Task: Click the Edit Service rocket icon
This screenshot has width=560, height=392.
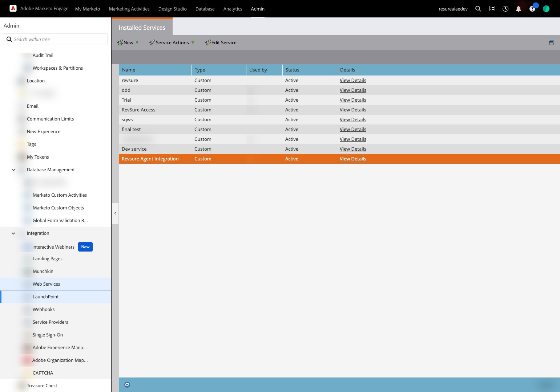Action: tap(208, 42)
